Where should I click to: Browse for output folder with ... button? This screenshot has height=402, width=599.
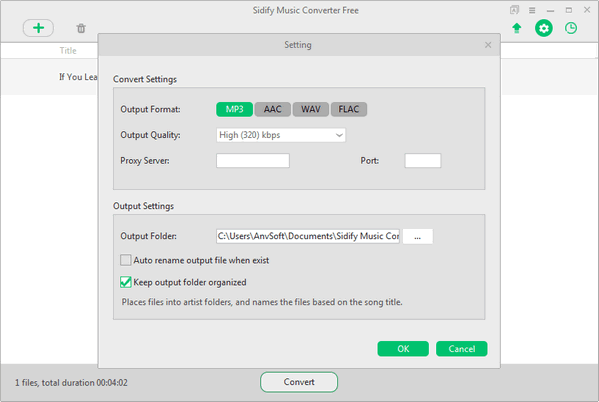pos(418,236)
